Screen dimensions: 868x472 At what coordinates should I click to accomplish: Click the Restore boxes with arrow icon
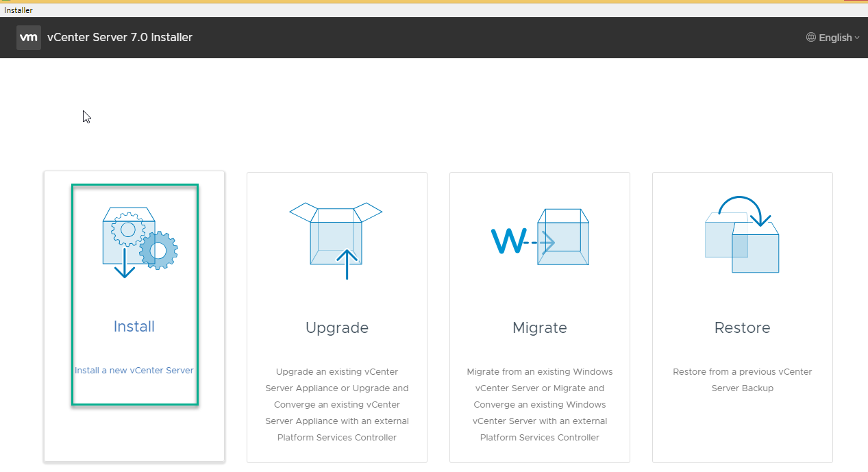pyautogui.click(x=742, y=236)
